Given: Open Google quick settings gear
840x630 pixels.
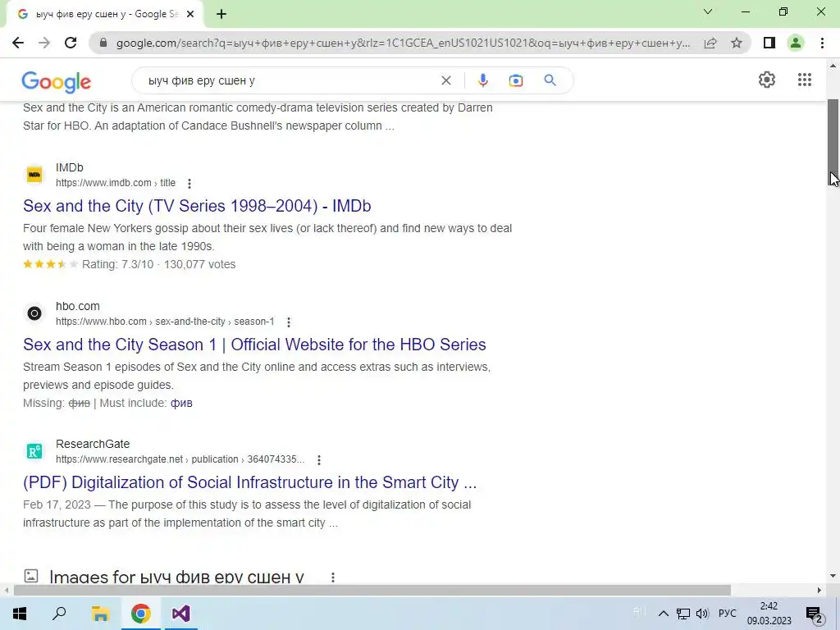Looking at the screenshot, I should click(x=767, y=80).
